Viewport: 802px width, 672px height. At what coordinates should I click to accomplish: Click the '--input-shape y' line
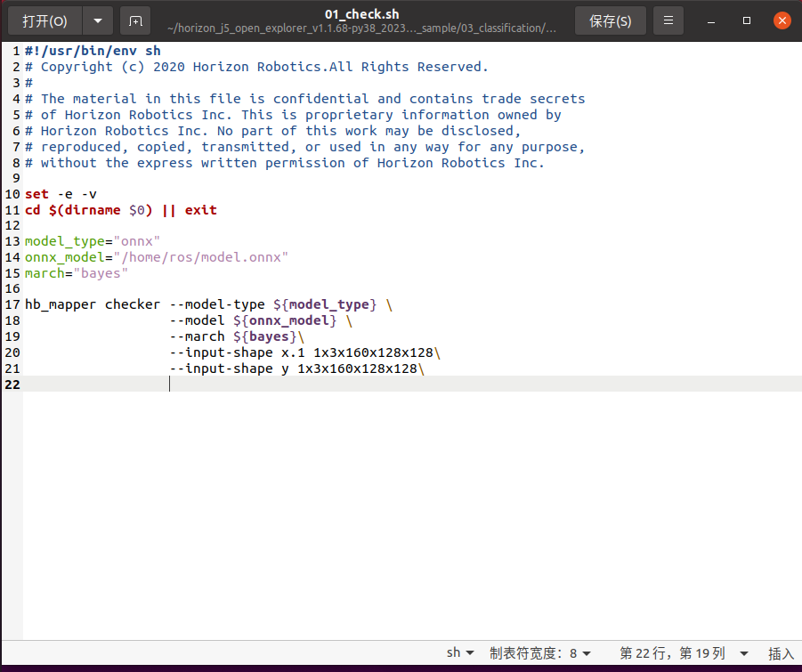[296, 368]
